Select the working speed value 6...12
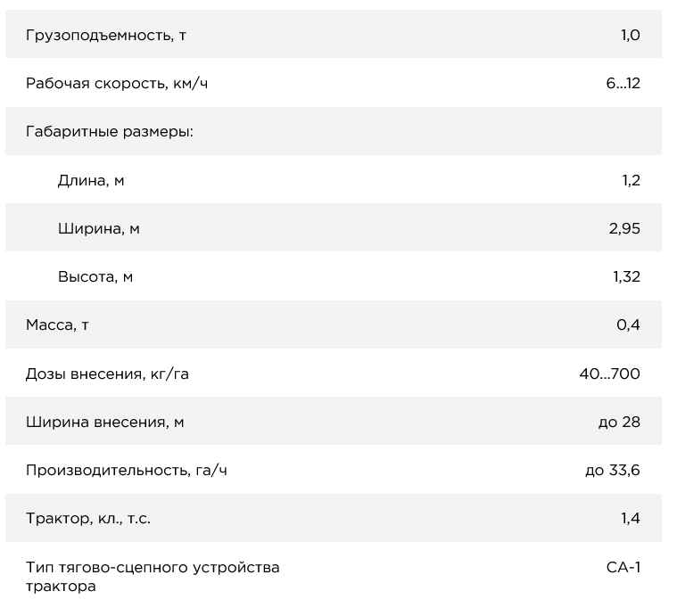The height and width of the screenshot is (616, 677). tap(623, 84)
